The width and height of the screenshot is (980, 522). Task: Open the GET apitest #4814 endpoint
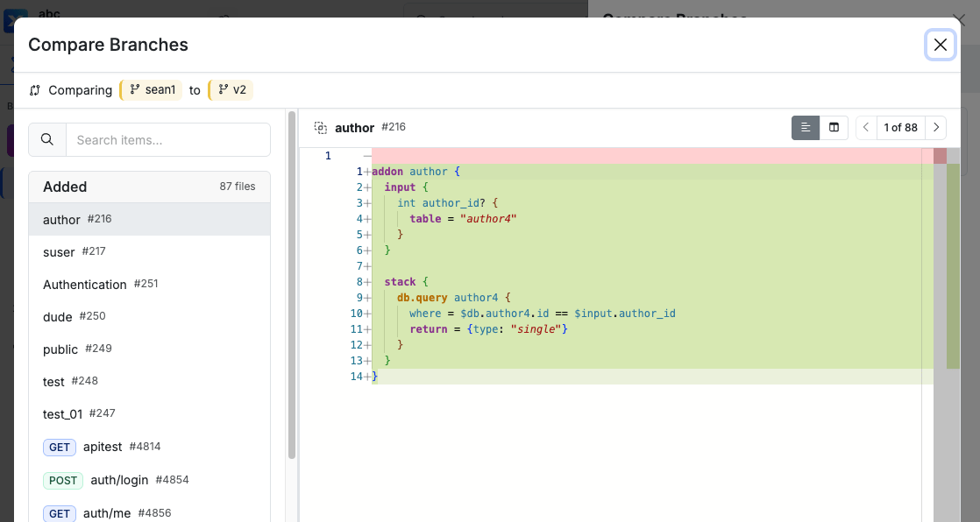click(149, 447)
